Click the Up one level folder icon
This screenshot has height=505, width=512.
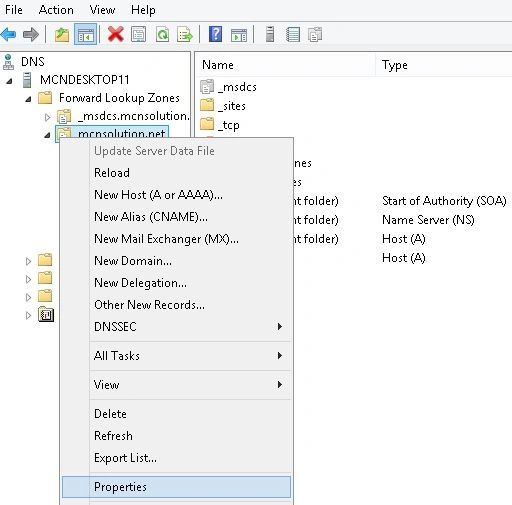click(62, 34)
